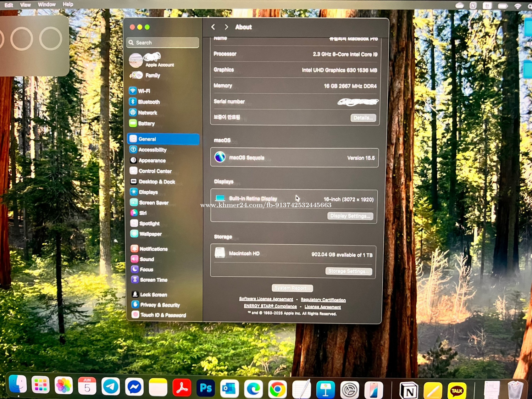Open Regulatory Certification link
532x399 pixels.
pyautogui.click(x=323, y=300)
